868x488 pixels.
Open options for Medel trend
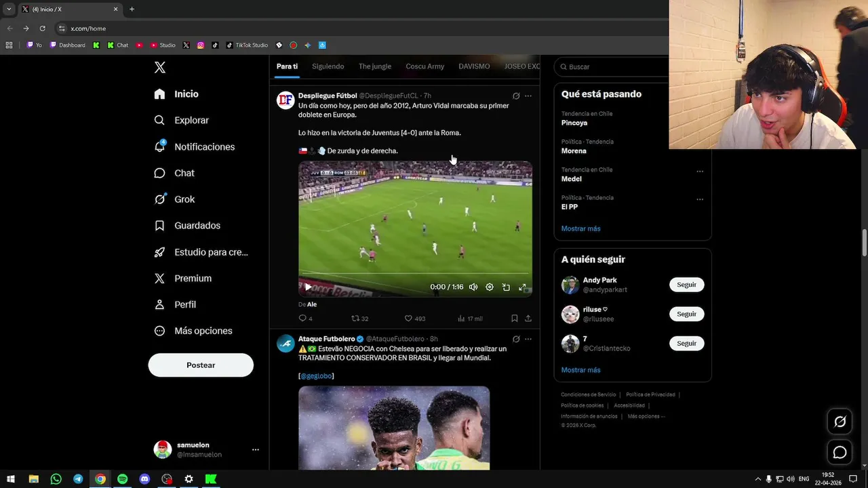[x=700, y=171]
